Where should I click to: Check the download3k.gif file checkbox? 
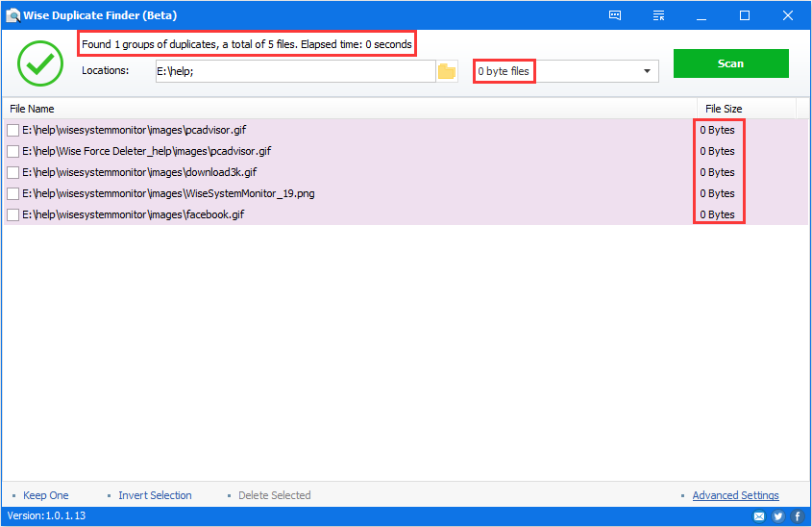[x=12, y=172]
